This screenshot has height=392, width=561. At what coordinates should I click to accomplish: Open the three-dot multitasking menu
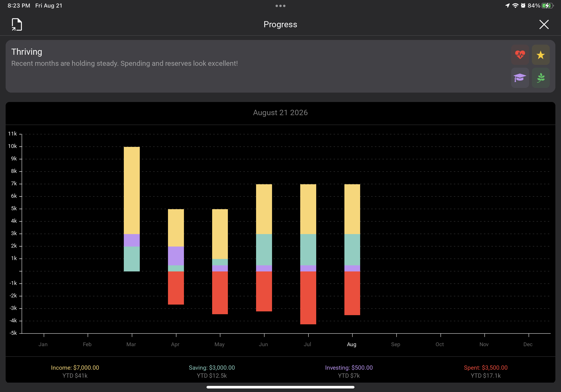tap(280, 6)
